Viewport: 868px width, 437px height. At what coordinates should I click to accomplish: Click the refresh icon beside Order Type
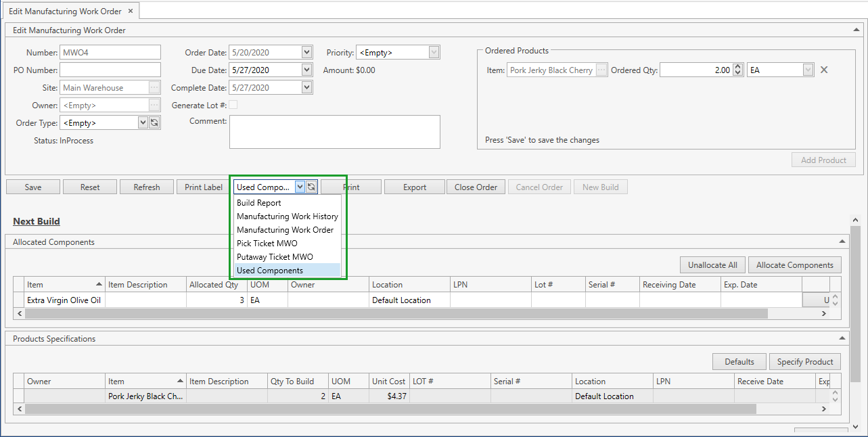pos(154,122)
